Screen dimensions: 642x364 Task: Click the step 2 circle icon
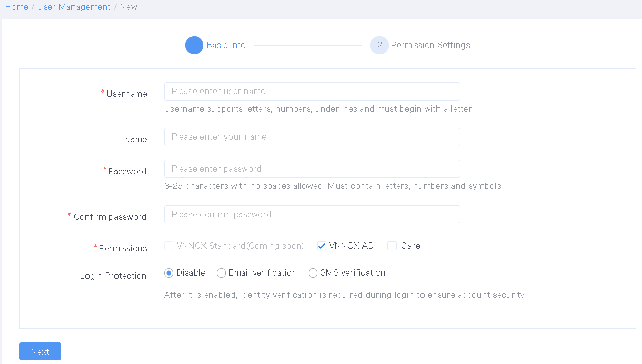(379, 45)
